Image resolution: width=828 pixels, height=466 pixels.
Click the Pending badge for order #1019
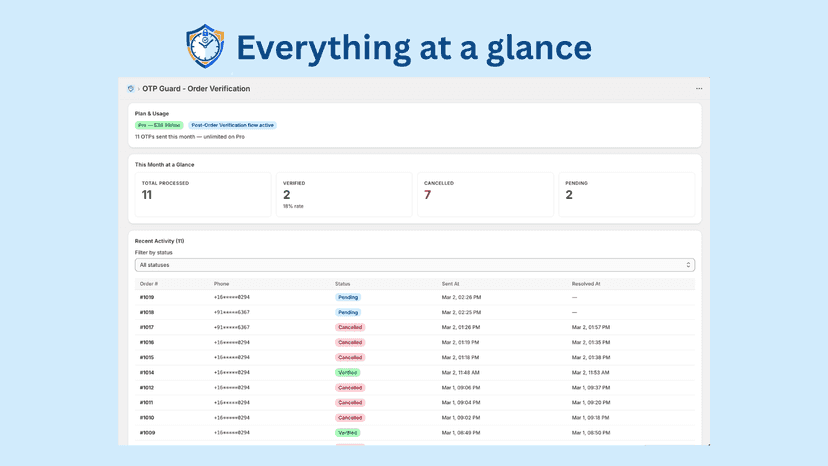coord(348,297)
